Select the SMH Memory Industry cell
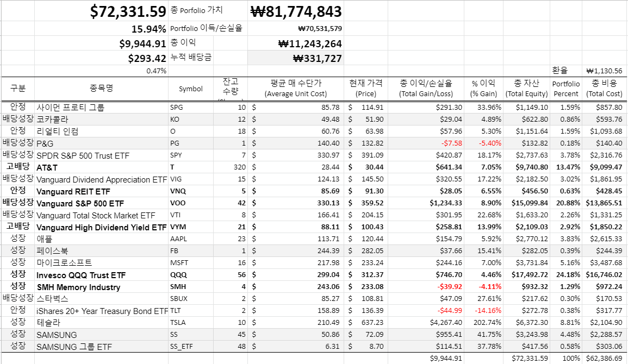 (101, 287)
